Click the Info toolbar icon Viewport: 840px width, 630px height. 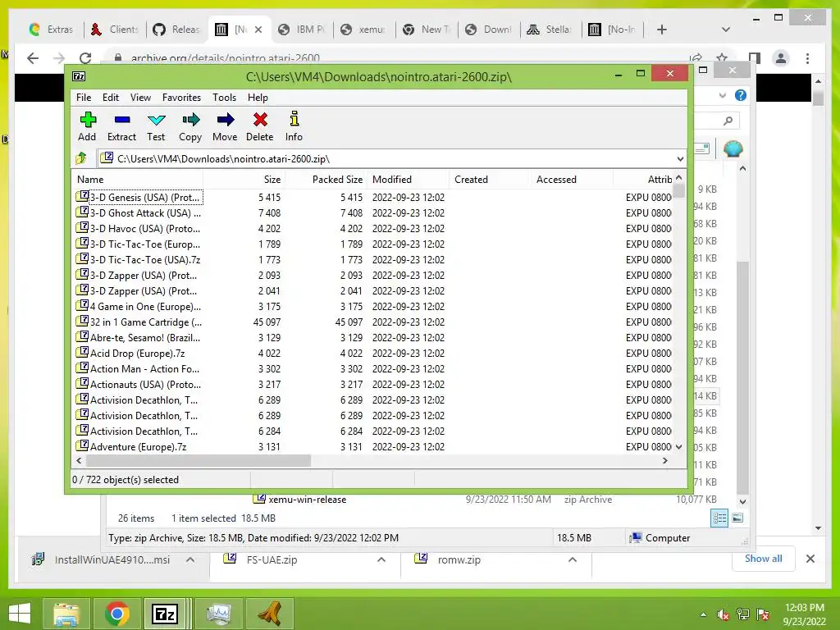tap(294, 119)
